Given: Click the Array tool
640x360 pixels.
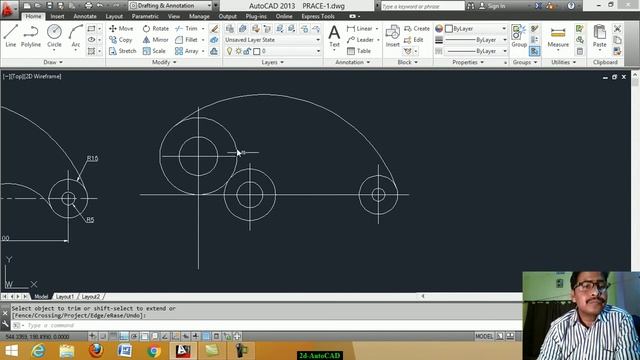Looking at the screenshot, I should (187, 51).
